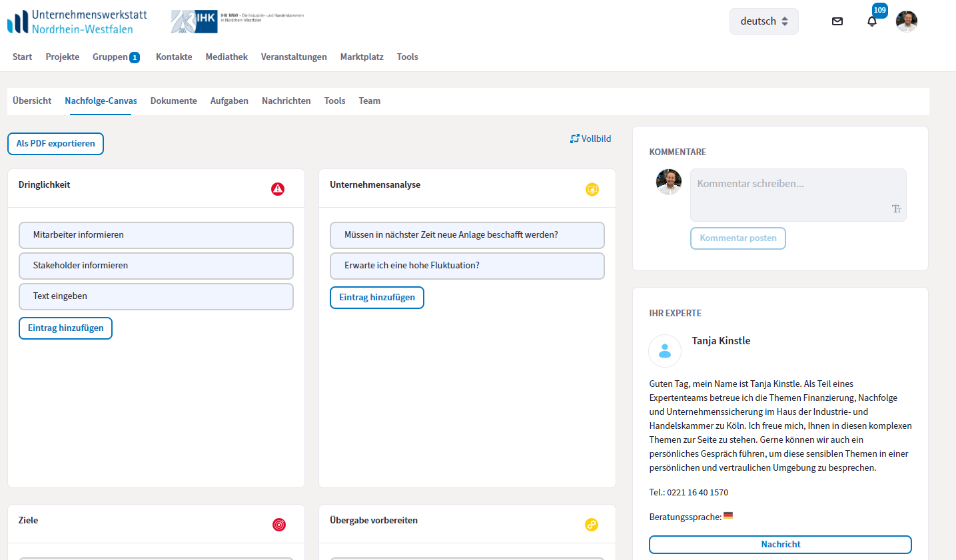Click the yellow Übergabe vorbereiten icon
This screenshot has width=956, height=560.
coord(592,525)
